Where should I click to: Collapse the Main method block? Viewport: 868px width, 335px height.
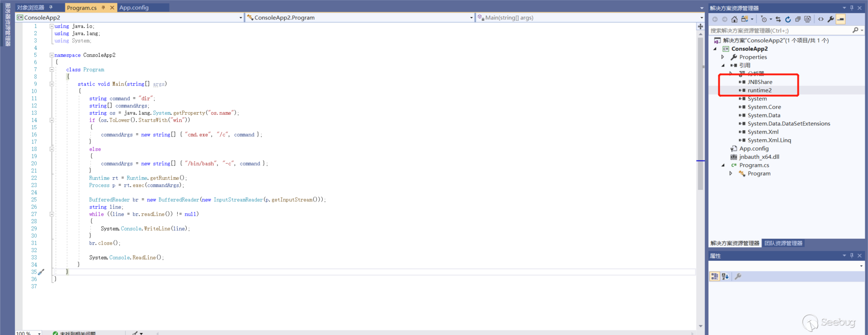coord(52,84)
